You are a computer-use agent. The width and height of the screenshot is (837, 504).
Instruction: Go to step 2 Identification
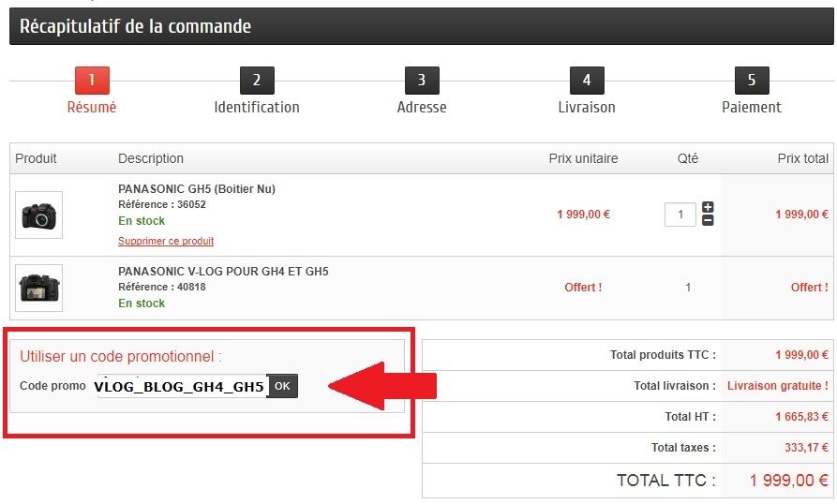pyautogui.click(x=257, y=90)
